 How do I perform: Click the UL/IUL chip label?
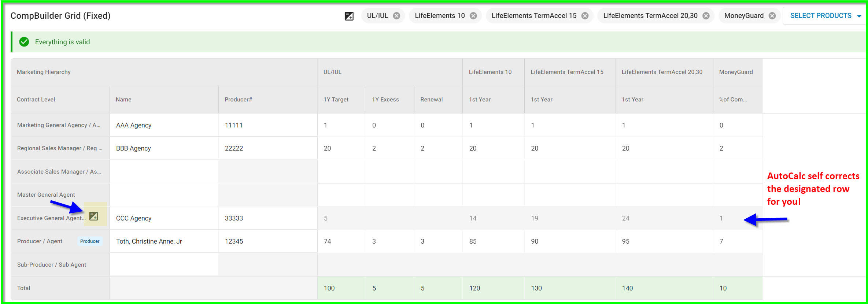coord(377,16)
